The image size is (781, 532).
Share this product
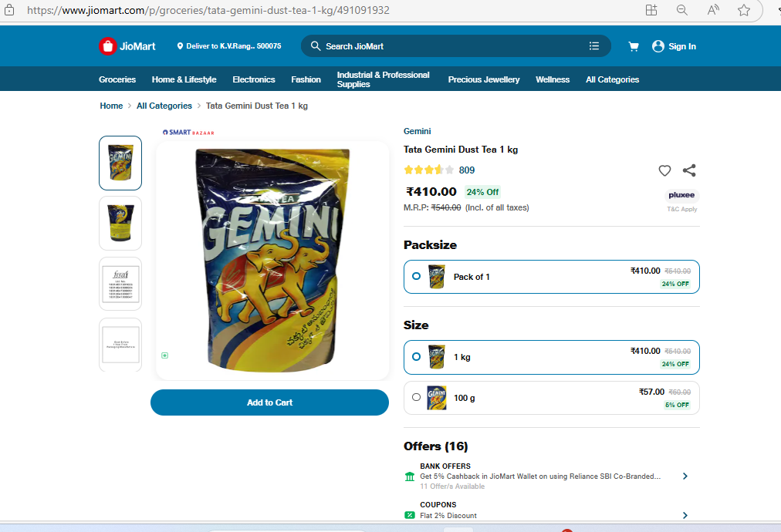point(689,170)
